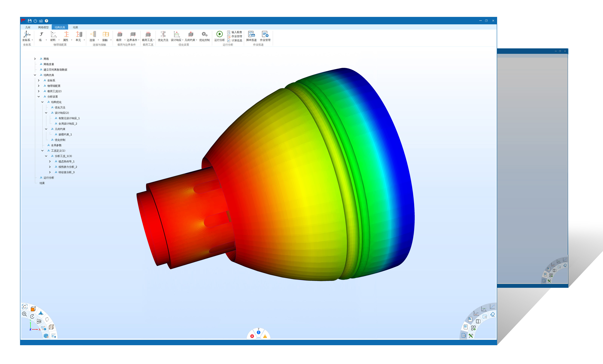Viewport: 603px width, 364px height.
Task: Toggle the yellow warning message filter
Action: click(x=265, y=336)
